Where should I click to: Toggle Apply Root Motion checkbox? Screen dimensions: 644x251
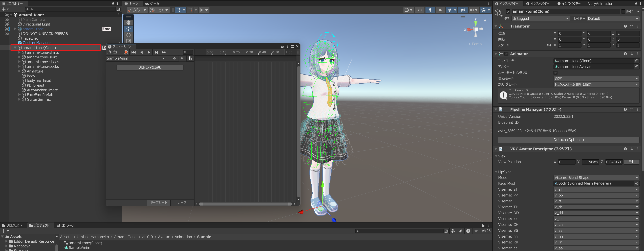(555, 73)
